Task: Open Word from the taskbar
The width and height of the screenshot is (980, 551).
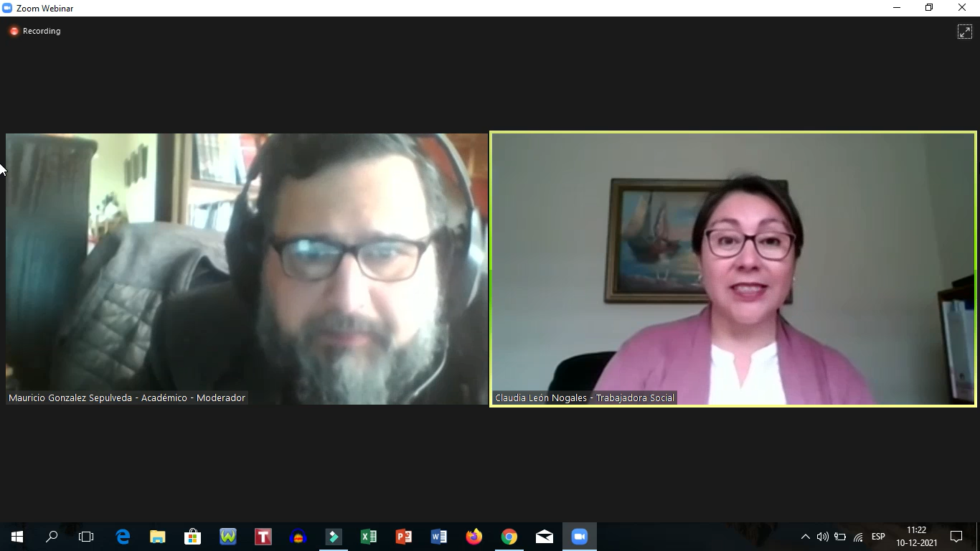Action: (x=439, y=537)
